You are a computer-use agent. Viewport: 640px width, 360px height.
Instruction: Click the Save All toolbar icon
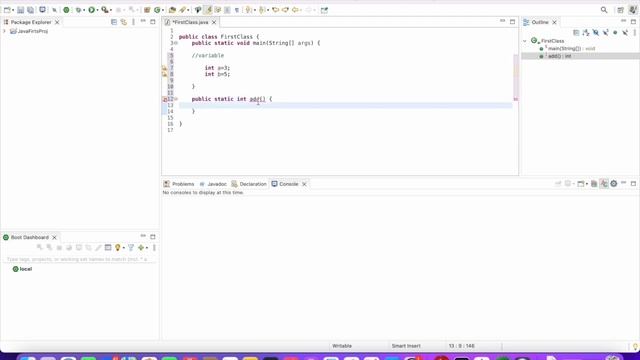30,10
